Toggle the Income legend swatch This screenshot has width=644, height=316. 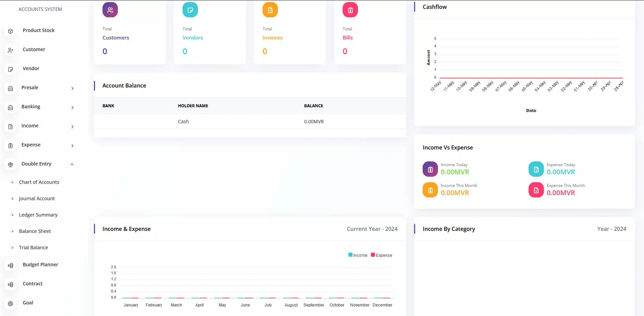(350, 255)
